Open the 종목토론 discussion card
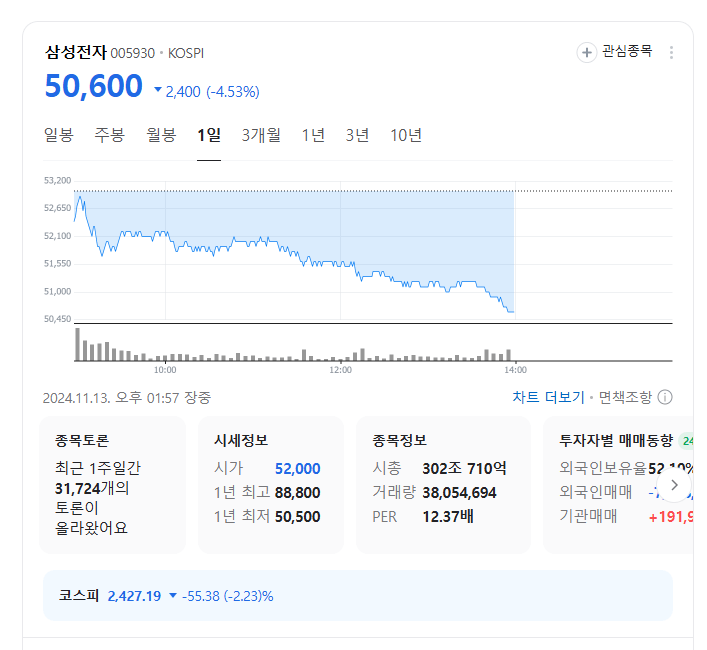 tap(112, 484)
